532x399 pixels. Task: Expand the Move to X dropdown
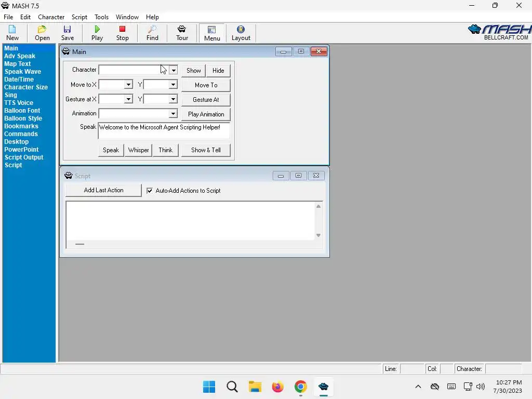coord(128,85)
